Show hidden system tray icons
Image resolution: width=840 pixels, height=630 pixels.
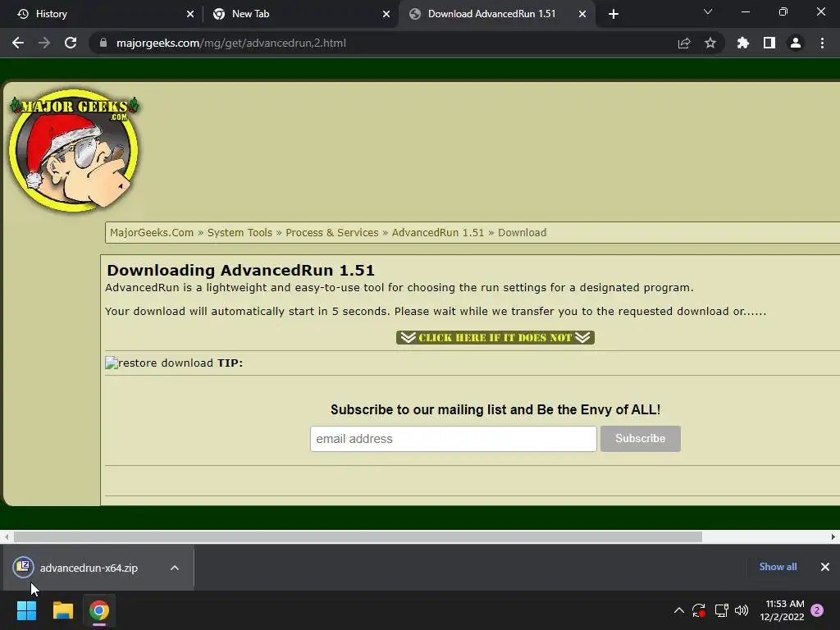[x=678, y=610]
